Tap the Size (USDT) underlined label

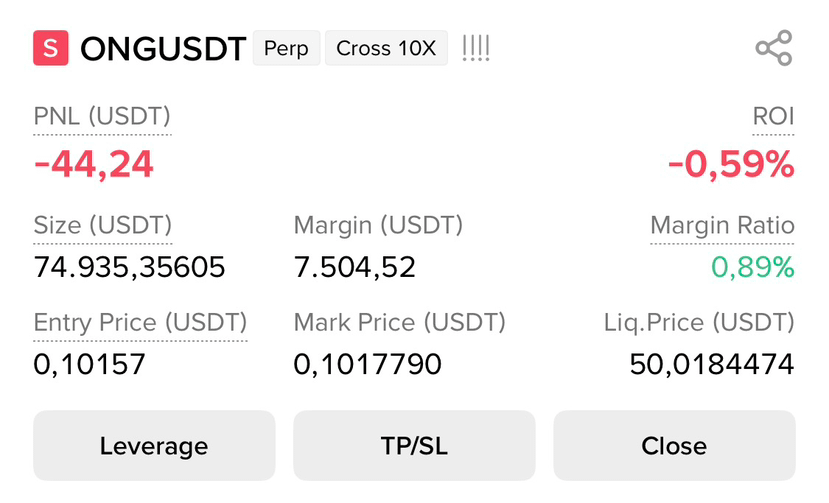point(103,226)
